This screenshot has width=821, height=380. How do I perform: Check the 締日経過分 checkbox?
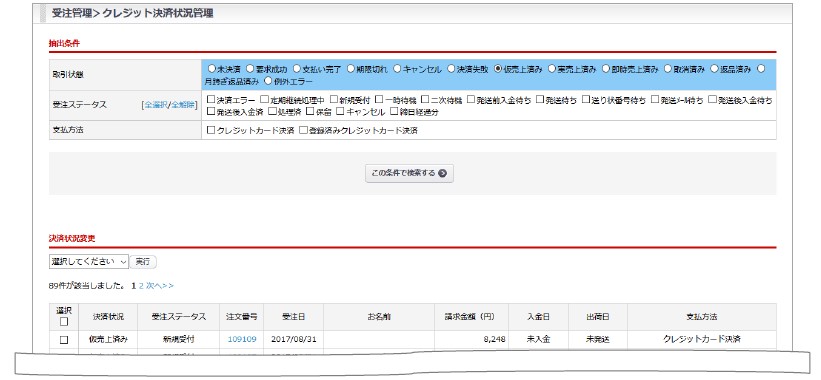394,111
